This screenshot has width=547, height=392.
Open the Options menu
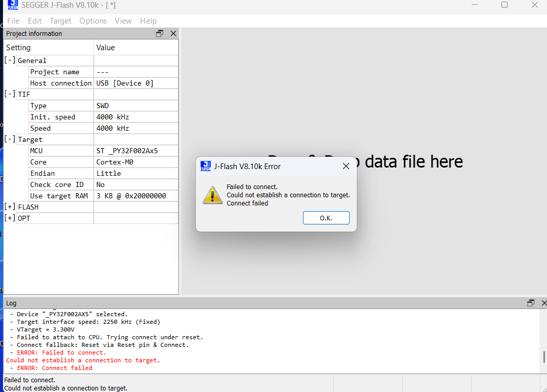tap(93, 21)
